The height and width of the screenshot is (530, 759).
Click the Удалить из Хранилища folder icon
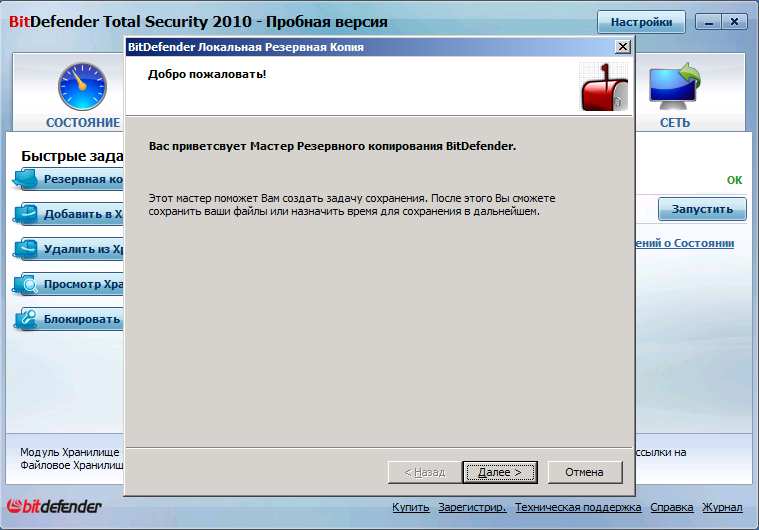click(25, 248)
